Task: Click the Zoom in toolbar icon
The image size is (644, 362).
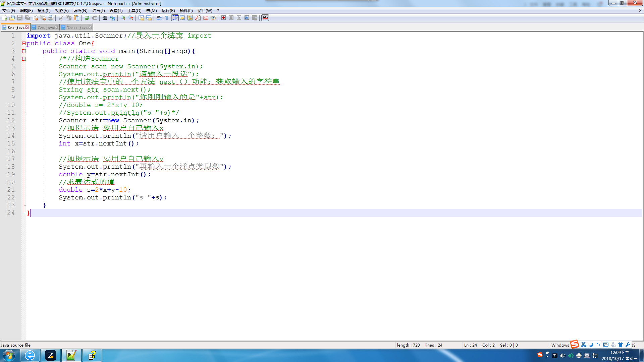Action: click(123, 18)
